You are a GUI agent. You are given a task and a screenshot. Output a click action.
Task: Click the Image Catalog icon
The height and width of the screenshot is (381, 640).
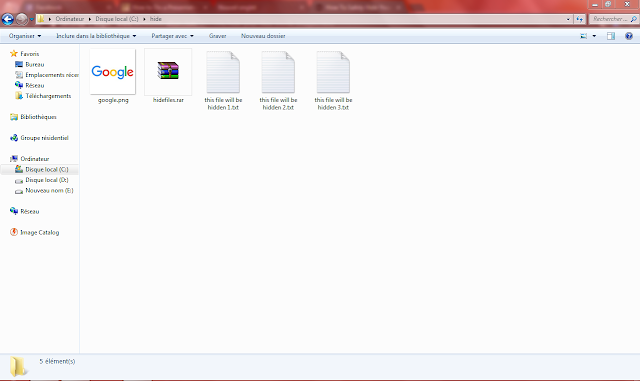coord(14,232)
